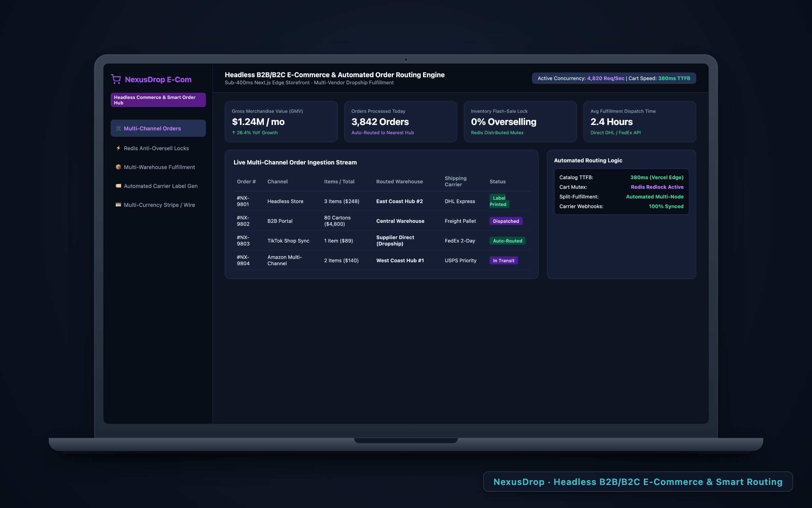Click the Active Concurrency status pill
This screenshot has width=812, height=508.
[614, 78]
